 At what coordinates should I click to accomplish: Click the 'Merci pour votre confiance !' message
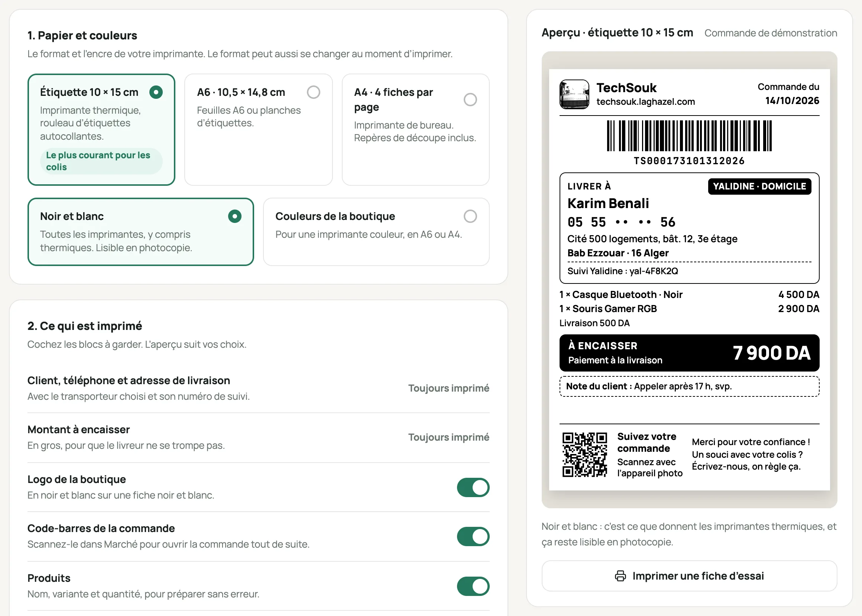pyautogui.click(x=751, y=442)
